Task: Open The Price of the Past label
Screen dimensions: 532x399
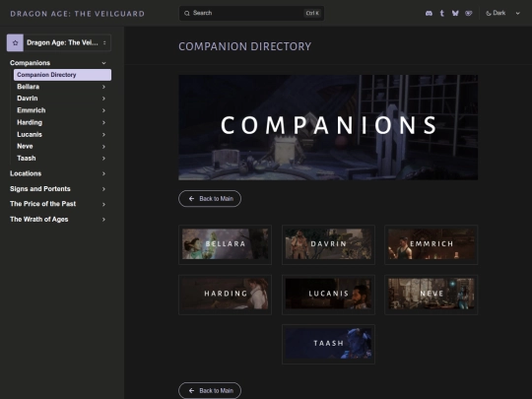Action: coord(42,204)
